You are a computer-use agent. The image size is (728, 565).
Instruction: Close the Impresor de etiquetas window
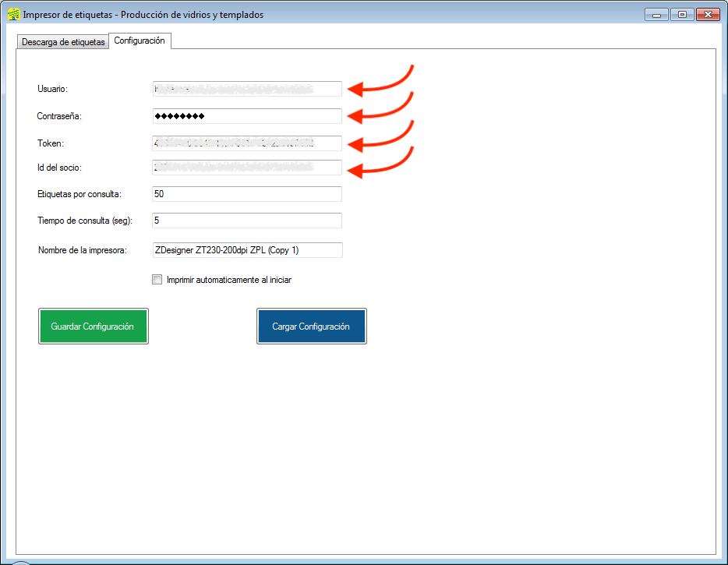coord(707,14)
